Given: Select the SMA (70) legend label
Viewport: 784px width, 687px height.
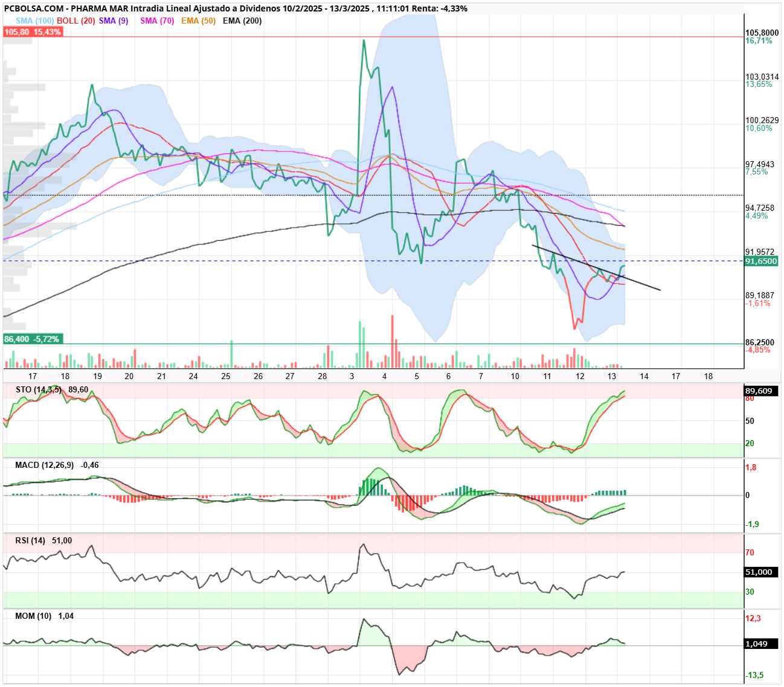Looking at the screenshot, I should pyautogui.click(x=157, y=21).
